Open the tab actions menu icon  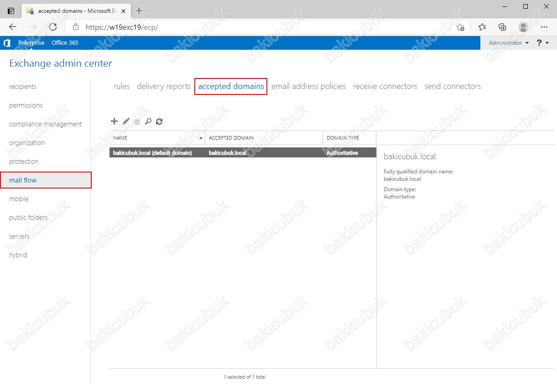tap(11, 10)
